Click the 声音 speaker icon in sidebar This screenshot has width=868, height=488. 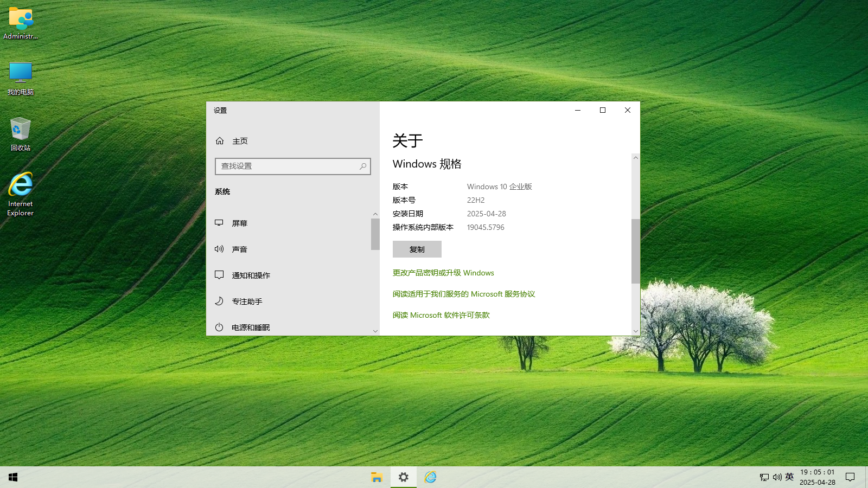[x=219, y=249]
